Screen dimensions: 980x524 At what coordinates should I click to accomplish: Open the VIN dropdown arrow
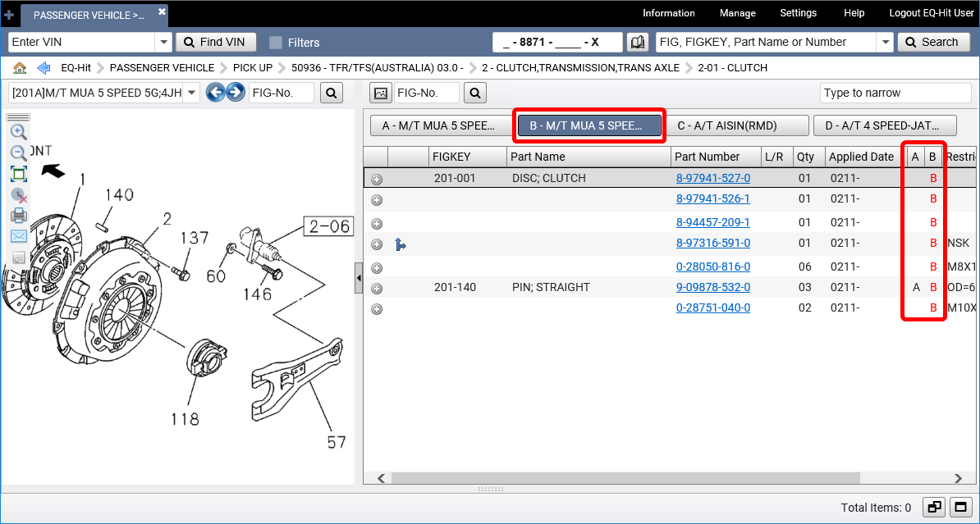(163, 42)
